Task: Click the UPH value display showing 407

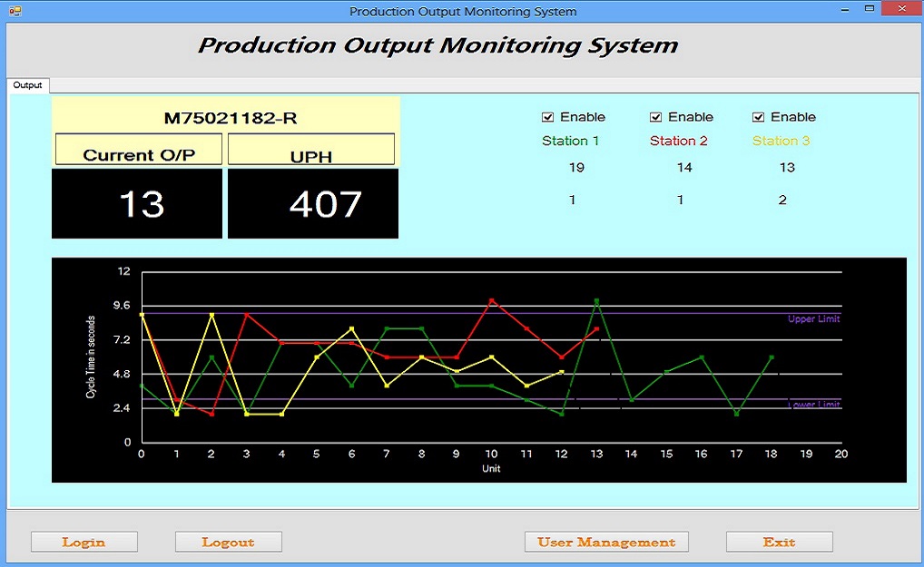Action: (x=313, y=204)
